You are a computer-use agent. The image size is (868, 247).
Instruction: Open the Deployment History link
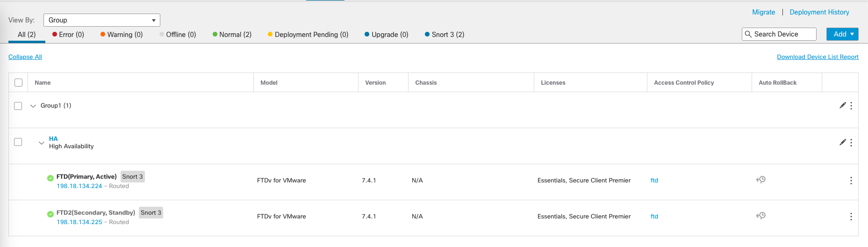tap(819, 12)
